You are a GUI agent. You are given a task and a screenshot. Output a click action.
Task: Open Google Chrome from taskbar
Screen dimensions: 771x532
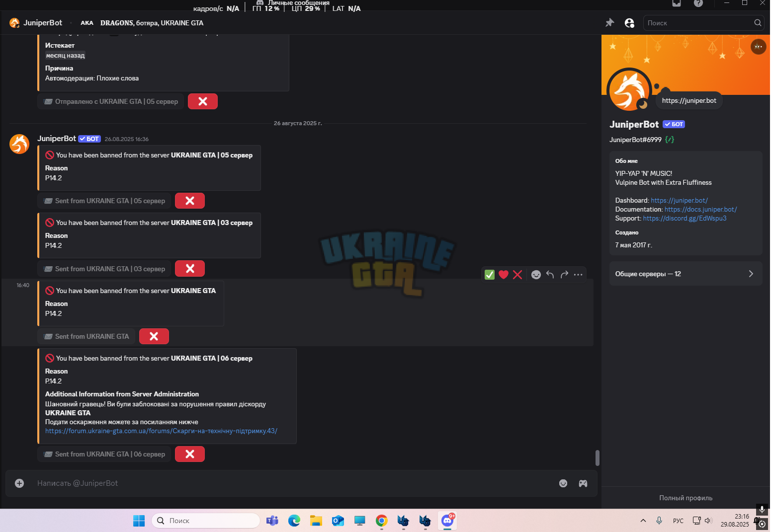381,521
